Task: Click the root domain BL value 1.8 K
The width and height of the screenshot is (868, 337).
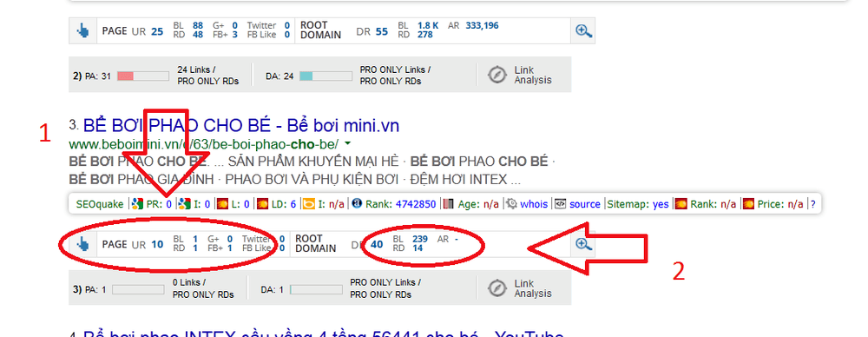Action: 428,25
